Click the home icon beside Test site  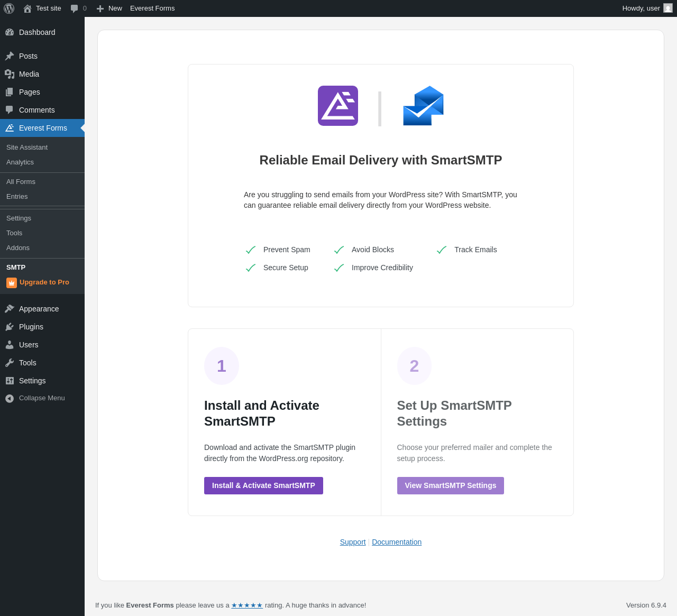pyautogui.click(x=28, y=8)
